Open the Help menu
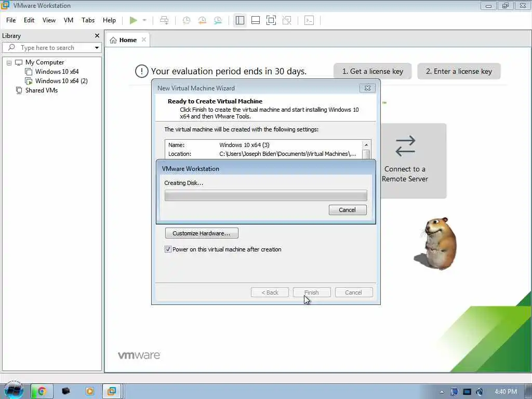 pos(109,20)
